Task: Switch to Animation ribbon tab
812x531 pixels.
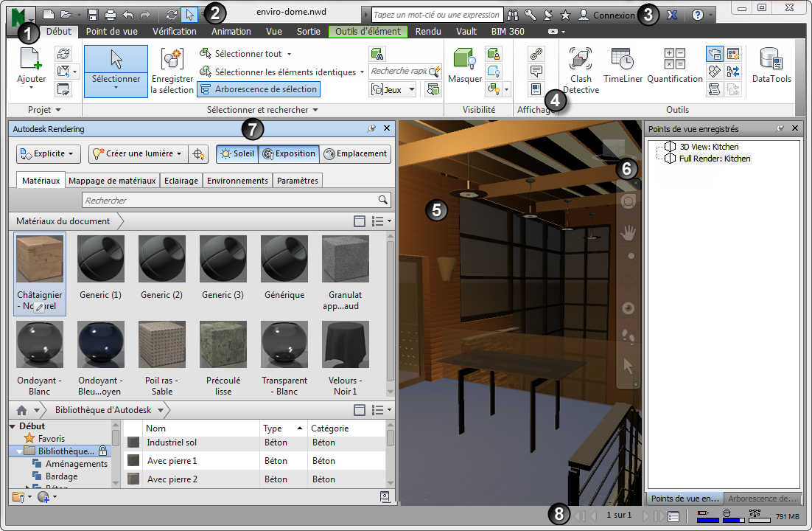Action: click(231, 32)
